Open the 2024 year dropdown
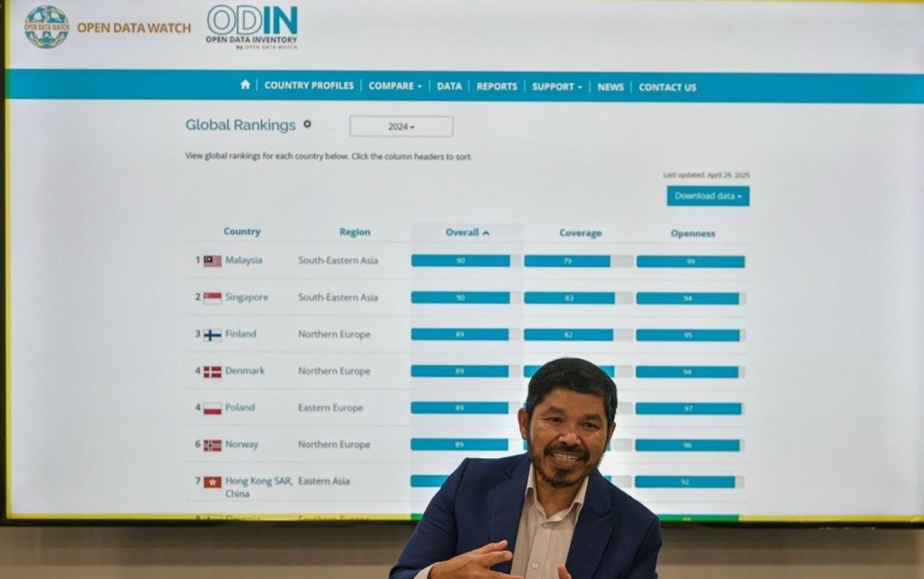 (x=401, y=126)
